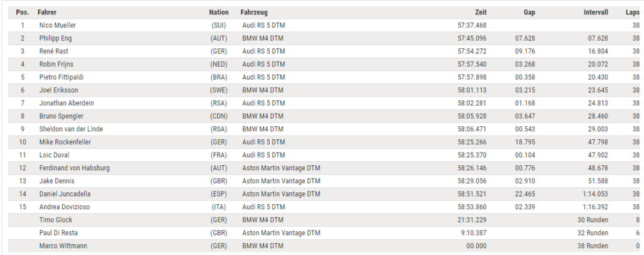
Task: Click the Nation column header
Action: pyautogui.click(x=219, y=12)
